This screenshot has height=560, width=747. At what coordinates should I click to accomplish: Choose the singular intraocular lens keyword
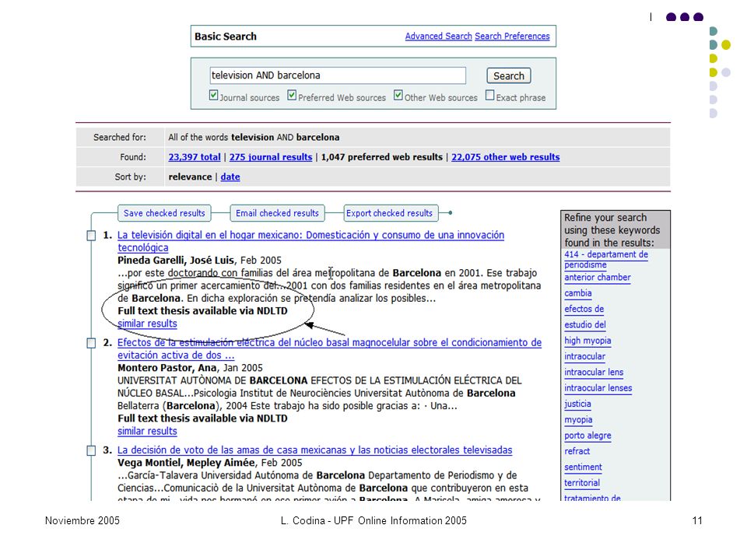click(x=594, y=373)
